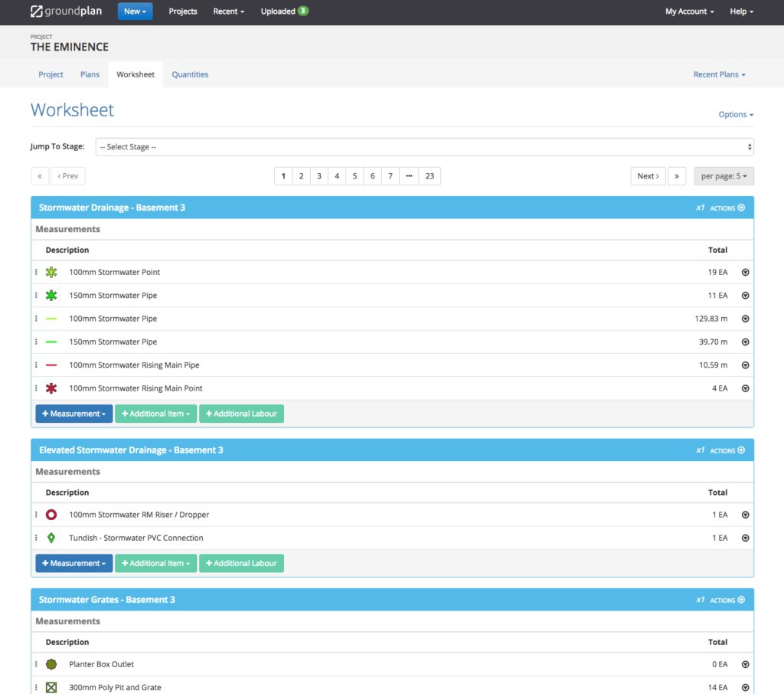Open the per page count selector
784x694 pixels.
(724, 175)
